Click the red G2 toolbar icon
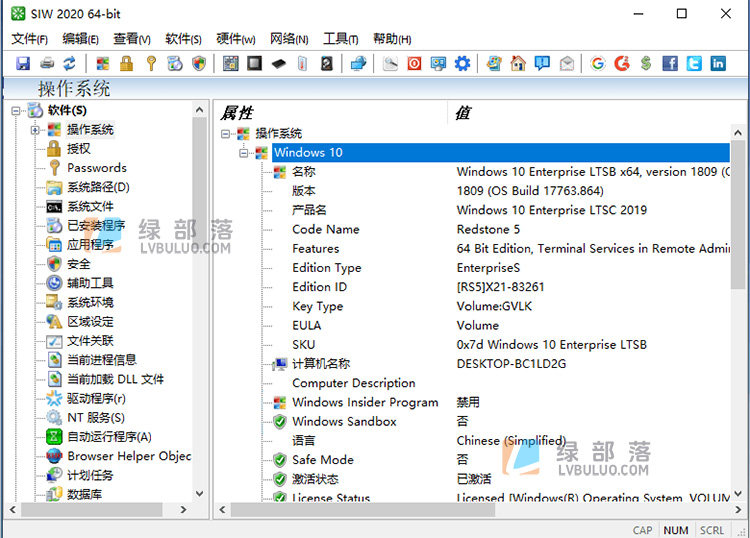 pos(622,63)
